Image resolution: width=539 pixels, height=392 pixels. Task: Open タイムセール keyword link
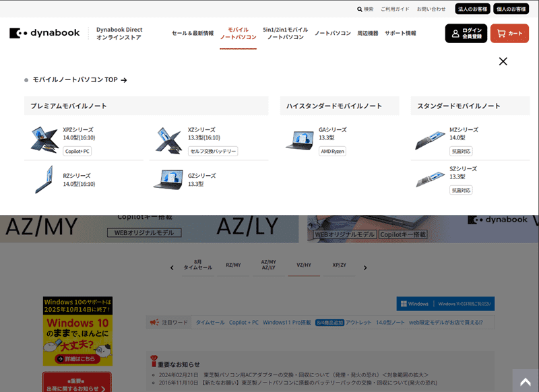[210, 323]
